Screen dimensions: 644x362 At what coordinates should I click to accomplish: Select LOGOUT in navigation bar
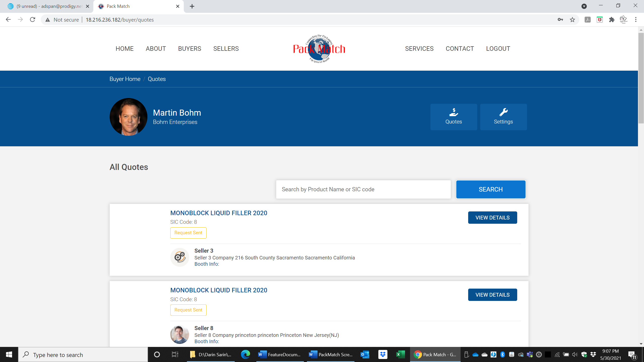click(x=498, y=49)
